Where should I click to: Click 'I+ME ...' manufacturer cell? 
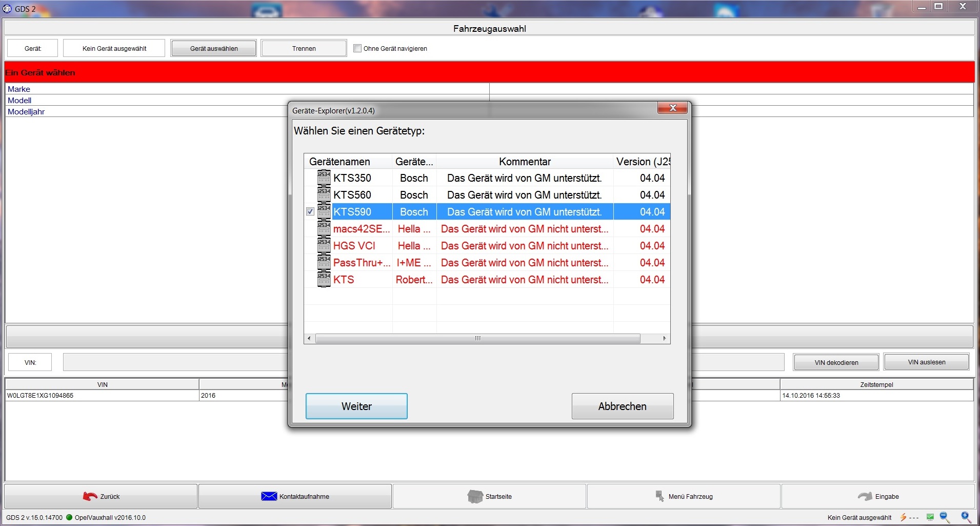[x=414, y=263]
